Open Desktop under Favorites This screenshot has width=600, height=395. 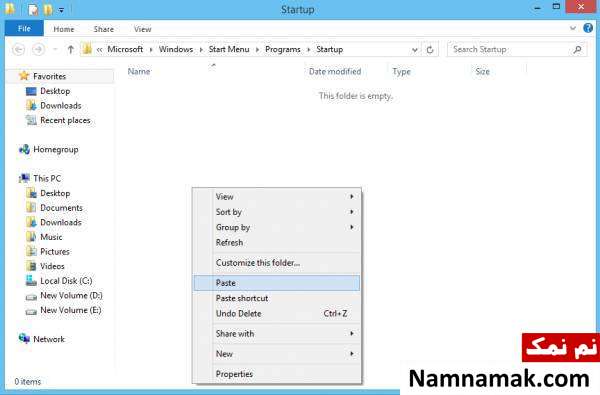click(55, 91)
